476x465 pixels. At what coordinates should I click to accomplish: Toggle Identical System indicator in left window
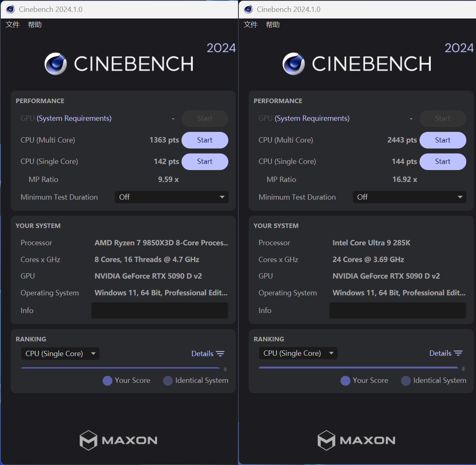[x=168, y=381]
